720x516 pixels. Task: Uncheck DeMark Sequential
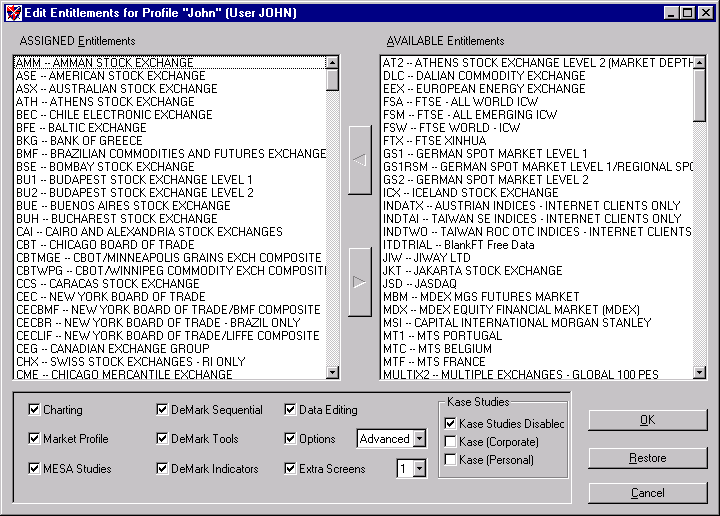coord(162,409)
